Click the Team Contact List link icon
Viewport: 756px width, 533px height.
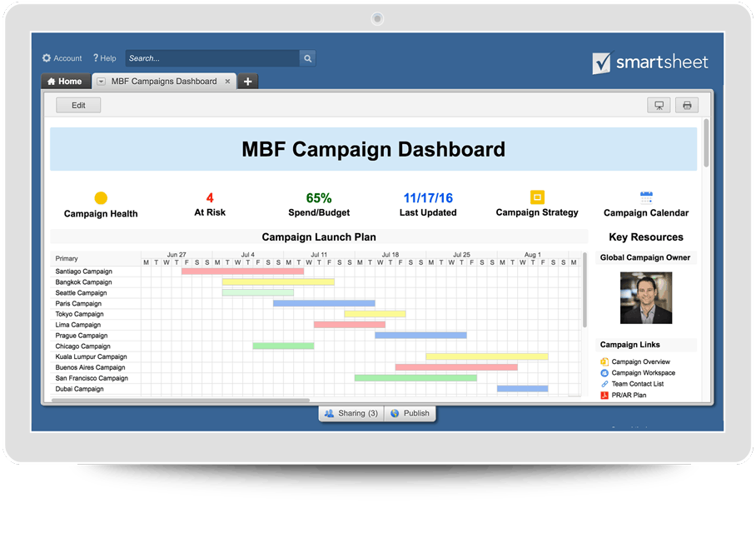pos(604,384)
